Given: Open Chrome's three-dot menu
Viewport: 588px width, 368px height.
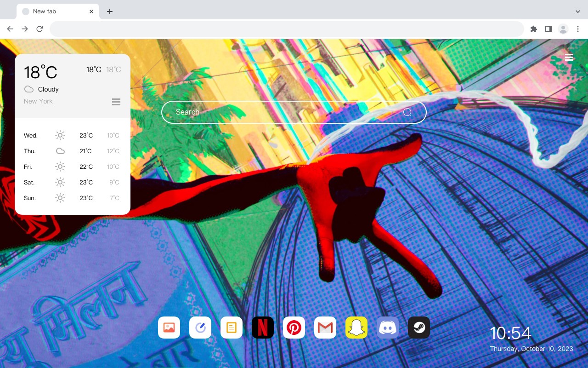Looking at the screenshot, I should pyautogui.click(x=578, y=29).
